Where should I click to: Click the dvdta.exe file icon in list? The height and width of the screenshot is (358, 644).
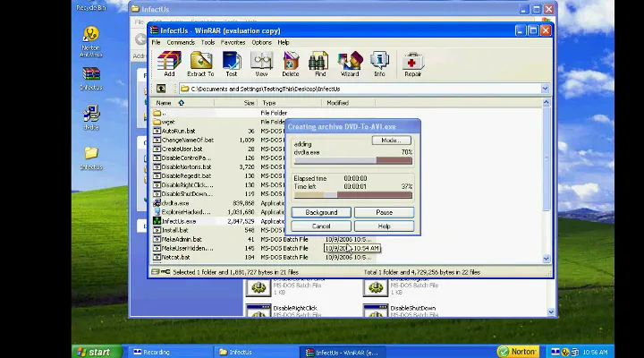point(157,203)
